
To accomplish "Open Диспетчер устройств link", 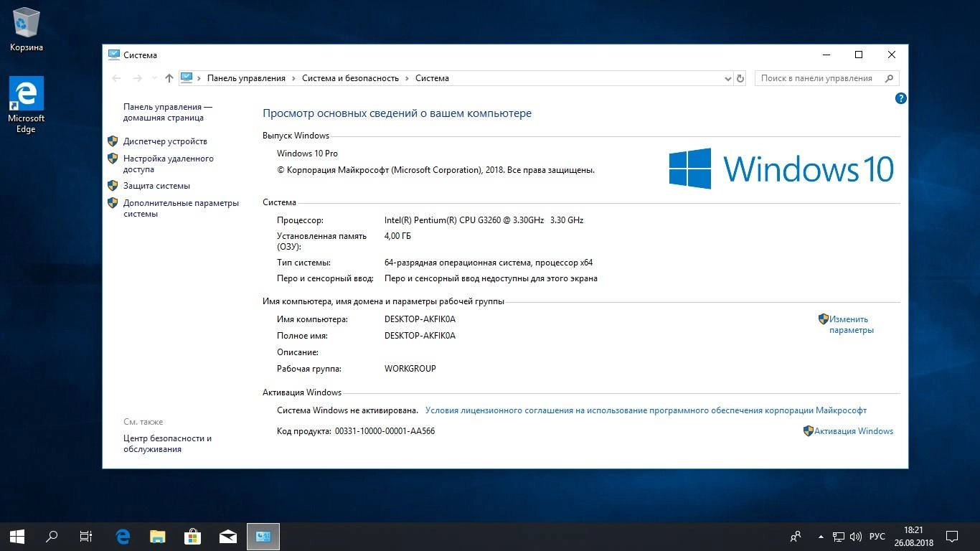I will 165,141.
